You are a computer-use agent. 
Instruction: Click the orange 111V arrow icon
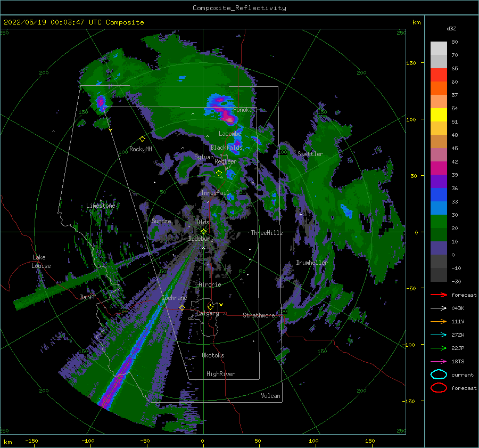coord(439,321)
